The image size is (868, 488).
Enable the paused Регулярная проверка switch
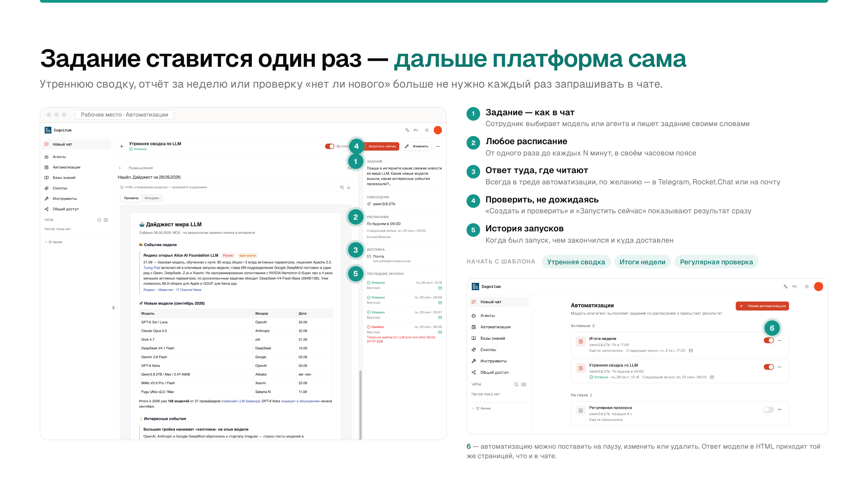pyautogui.click(x=769, y=409)
